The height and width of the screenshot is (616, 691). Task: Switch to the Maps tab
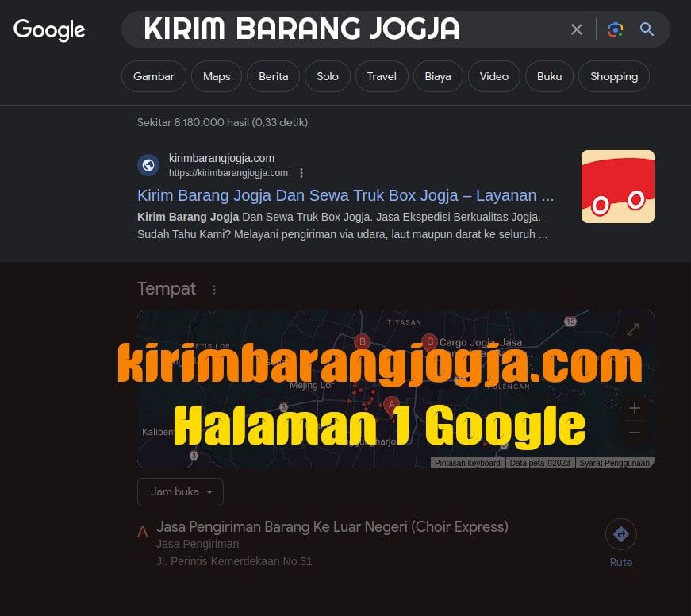(216, 76)
